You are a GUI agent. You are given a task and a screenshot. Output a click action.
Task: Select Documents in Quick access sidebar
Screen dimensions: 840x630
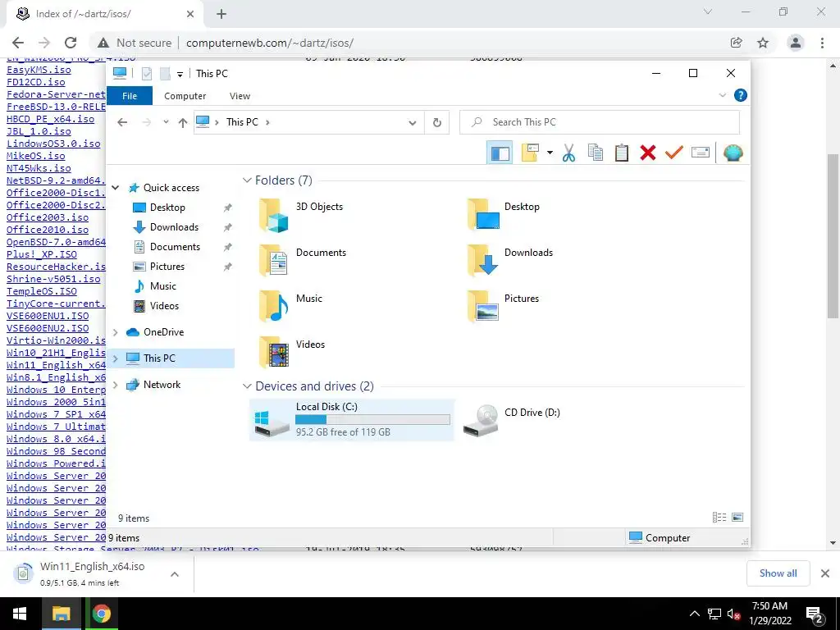pos(175,247)
